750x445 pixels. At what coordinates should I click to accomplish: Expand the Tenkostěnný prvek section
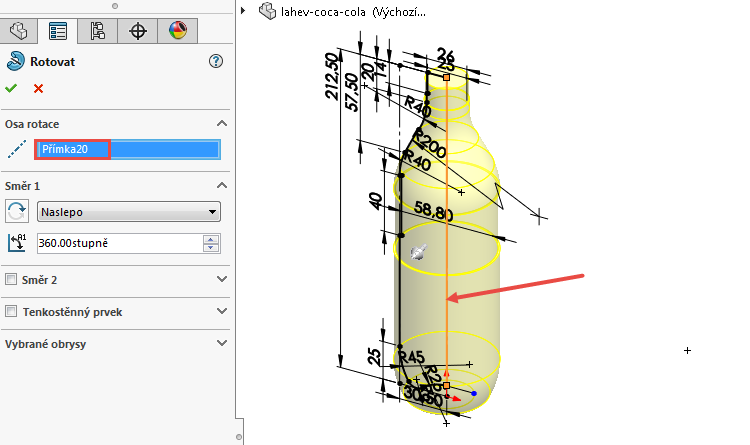point(221,311)
